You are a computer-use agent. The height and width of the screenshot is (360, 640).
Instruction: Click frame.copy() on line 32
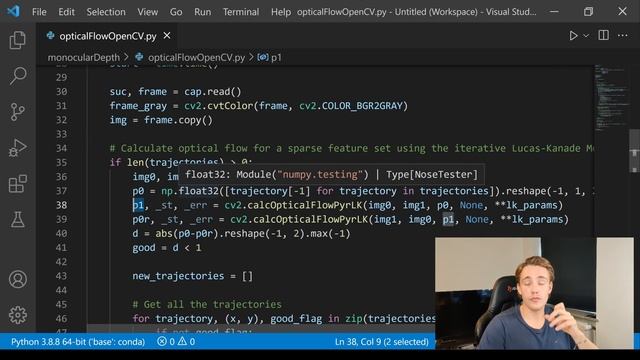coord(178,120)
